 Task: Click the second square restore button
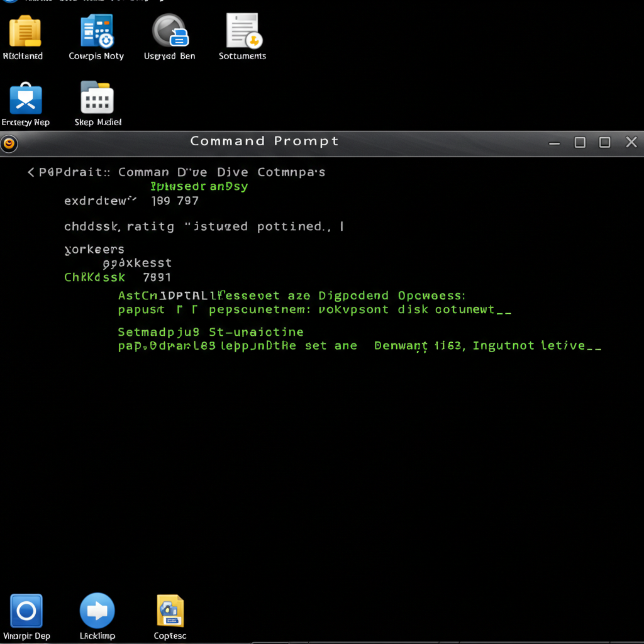coord(604,143)
